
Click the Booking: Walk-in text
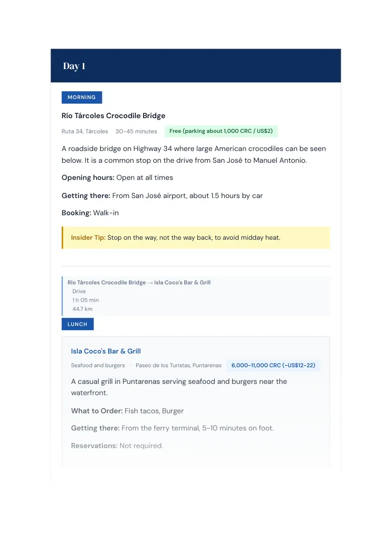[90, 213]
